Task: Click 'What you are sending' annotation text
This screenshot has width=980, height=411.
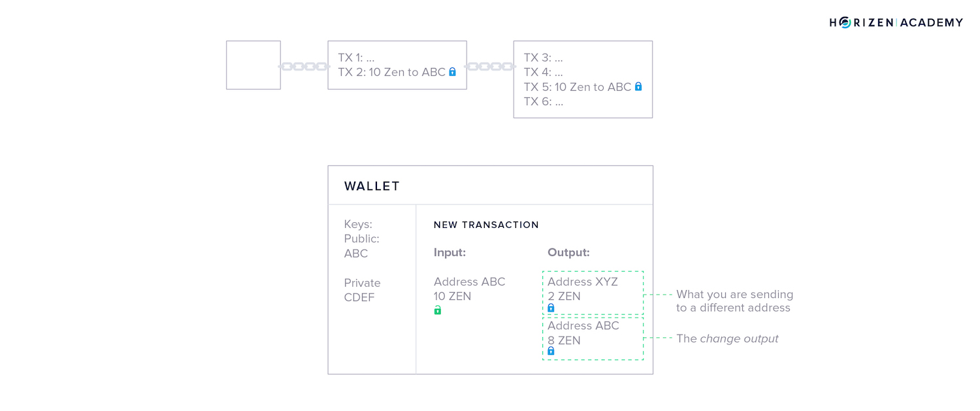Action: pos(734,294)
